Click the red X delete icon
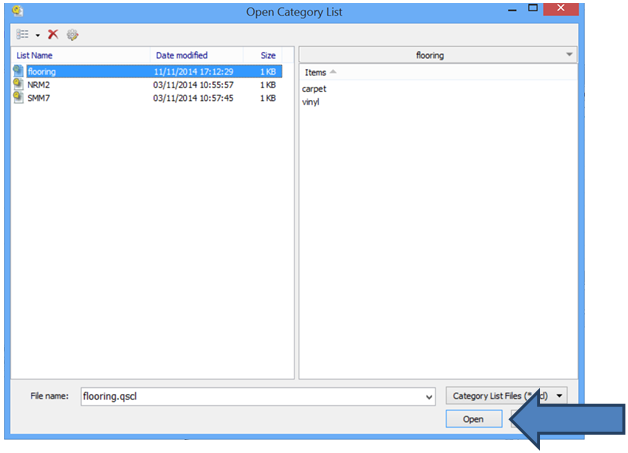The image size is (628, 453). click(x=53, y=34)
